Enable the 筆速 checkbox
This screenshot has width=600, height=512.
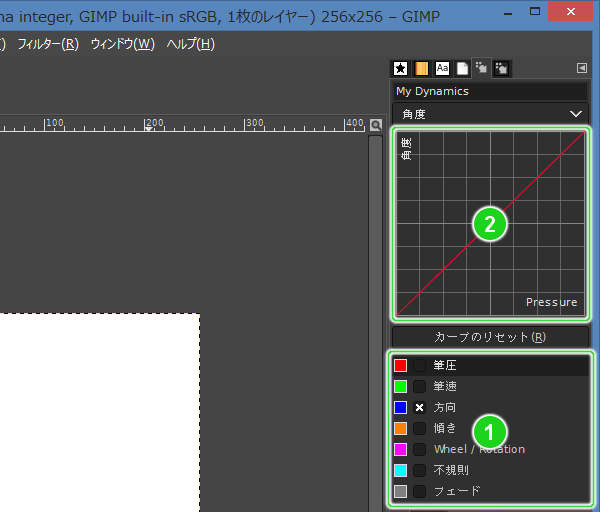pyautogui.click(x=420, y=386)
